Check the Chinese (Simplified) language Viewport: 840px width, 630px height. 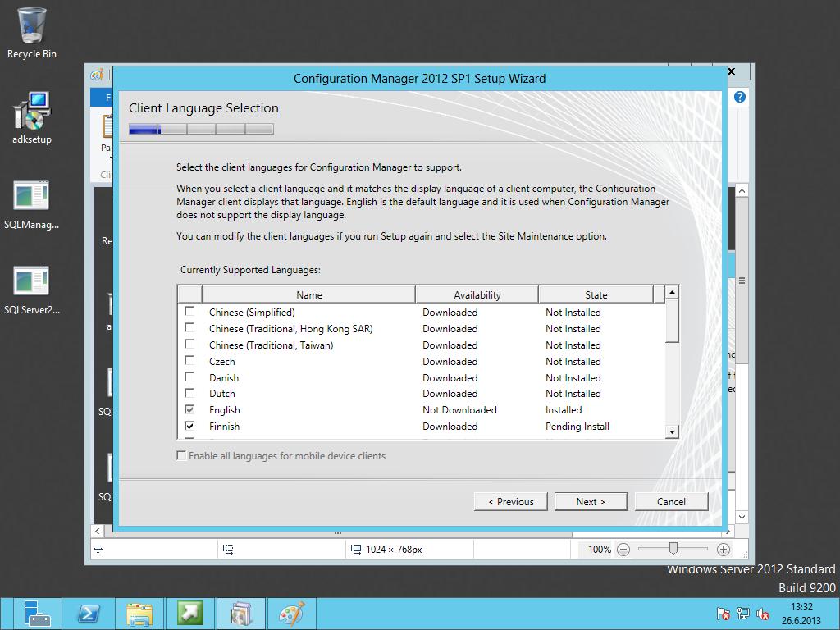tap(189, 311)
